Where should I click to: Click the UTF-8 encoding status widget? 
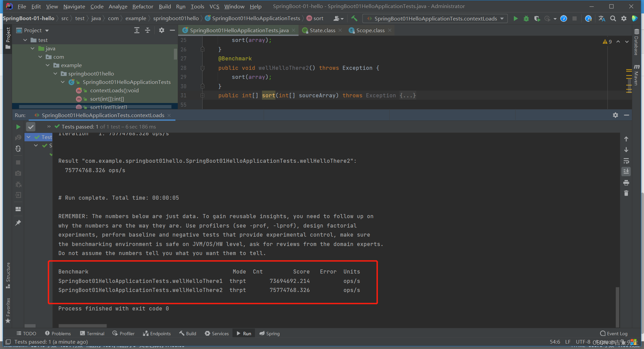tap(583, 342)
